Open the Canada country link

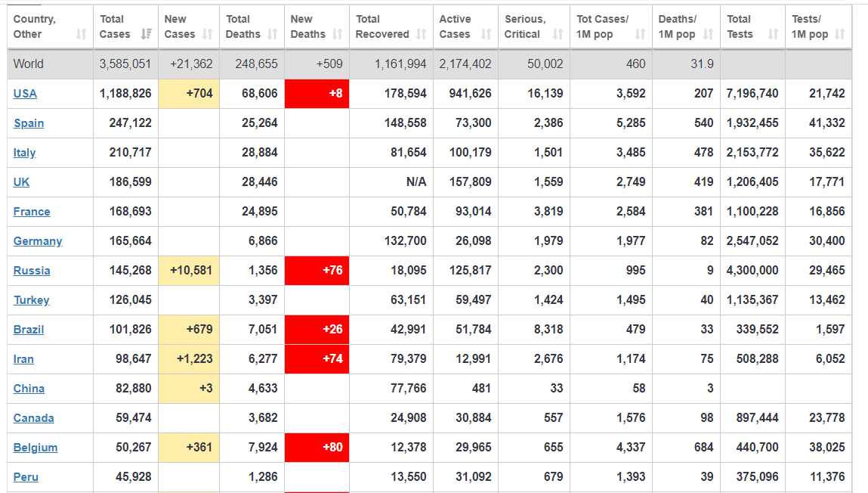pyautogui.click(x=34, y=418)
